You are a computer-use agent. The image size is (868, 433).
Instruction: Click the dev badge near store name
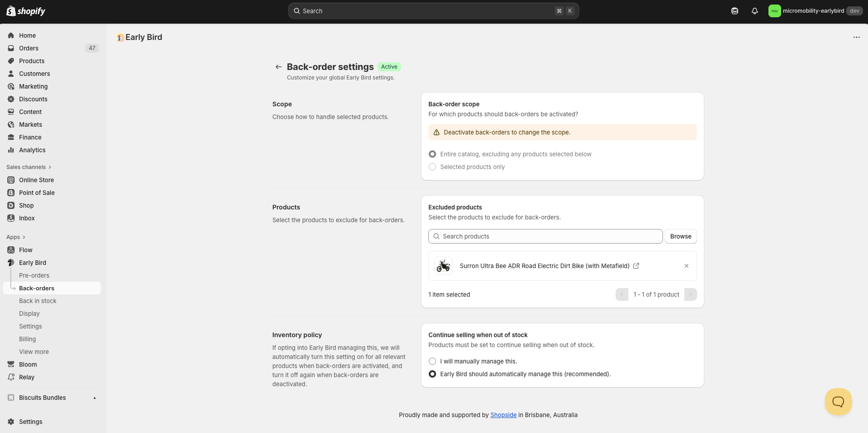[854, 11]
